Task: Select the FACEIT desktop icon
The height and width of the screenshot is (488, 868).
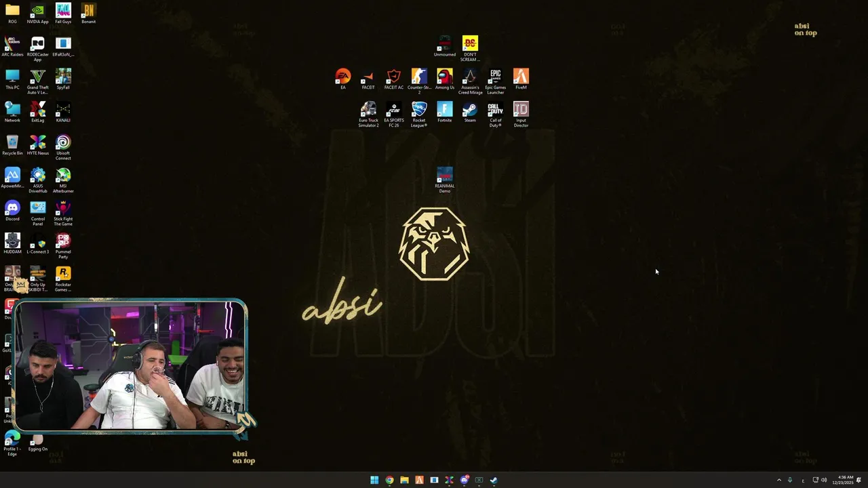Action: pyautogui.click(x=368, y=79)
